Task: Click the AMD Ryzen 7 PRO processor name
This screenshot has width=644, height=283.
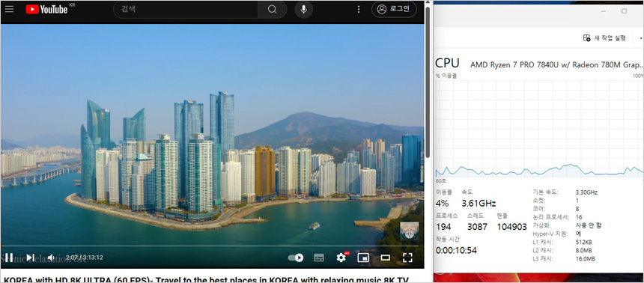Action: (556, 65)
